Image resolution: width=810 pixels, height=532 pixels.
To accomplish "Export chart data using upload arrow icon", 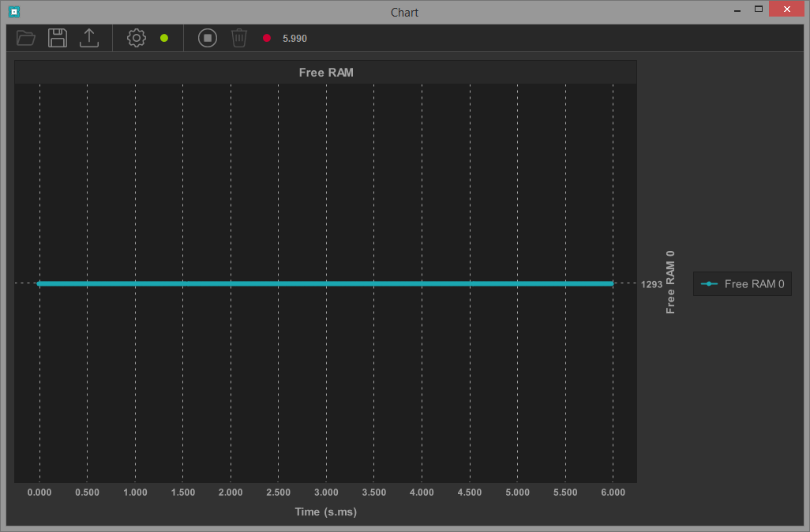I will 89,38.
